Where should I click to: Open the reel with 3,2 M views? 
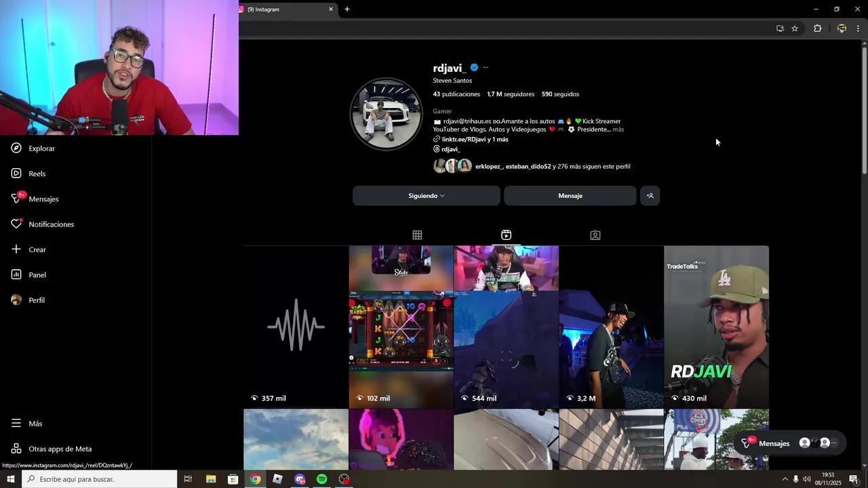point(611,327)
